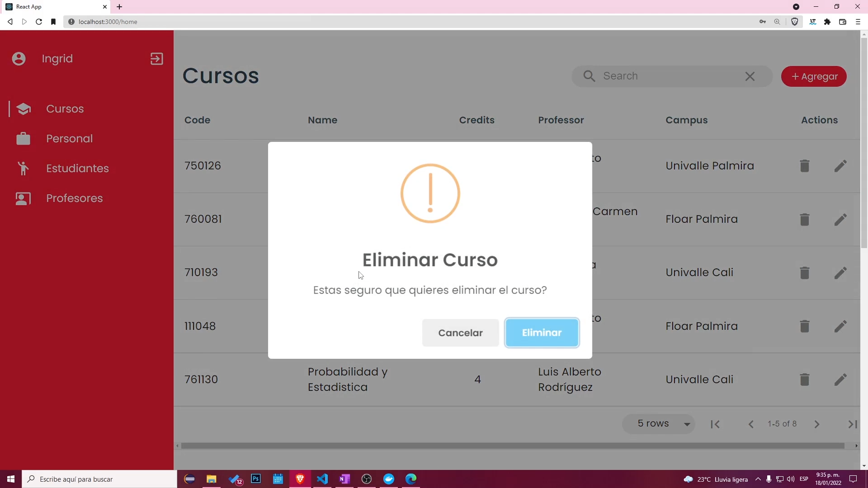Open Cursos in the sidebar
Image resolution: width=868 pixels, height=488 pixels.
[x=65, y=109]
